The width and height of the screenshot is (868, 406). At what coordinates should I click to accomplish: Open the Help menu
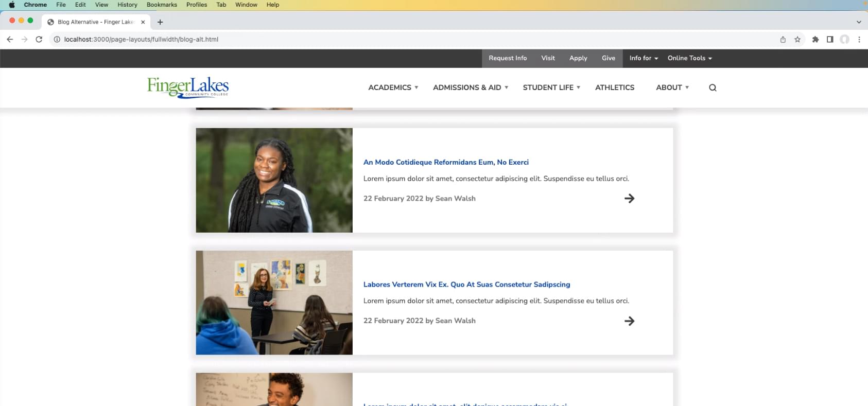point(273,5)
